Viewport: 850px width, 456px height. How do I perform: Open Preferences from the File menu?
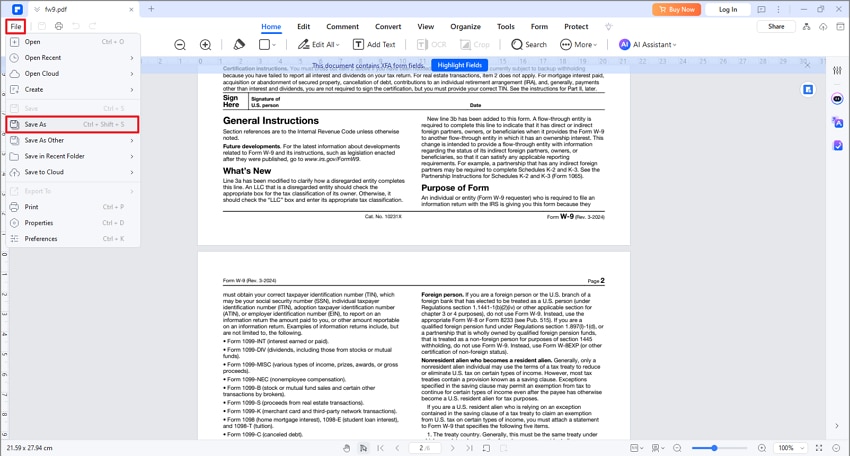73,239
